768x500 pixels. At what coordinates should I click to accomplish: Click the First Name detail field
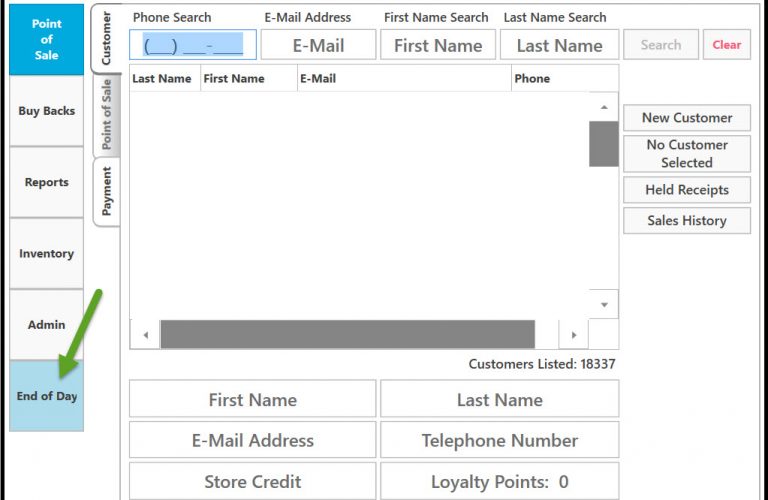(253, 399)
